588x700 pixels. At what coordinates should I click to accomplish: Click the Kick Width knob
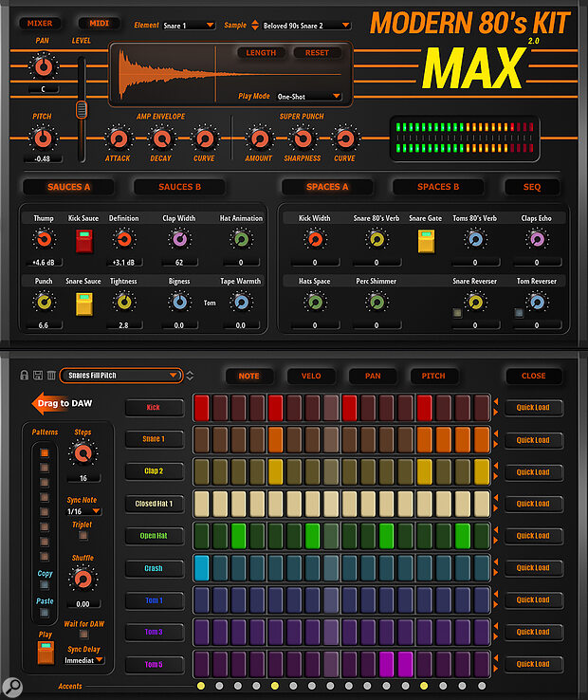(x=315, y=240)
